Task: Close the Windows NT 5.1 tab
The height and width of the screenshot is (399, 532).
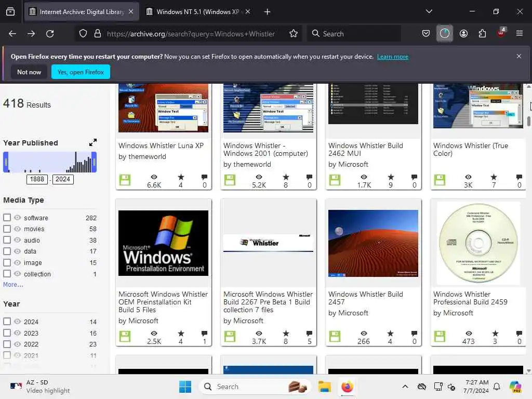Action: (x=248, y=11)
